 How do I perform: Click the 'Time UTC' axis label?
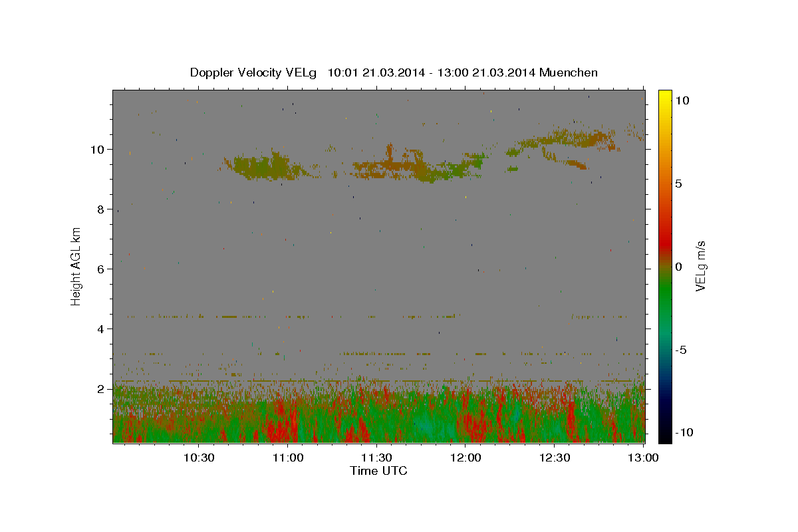pos(378,471)
